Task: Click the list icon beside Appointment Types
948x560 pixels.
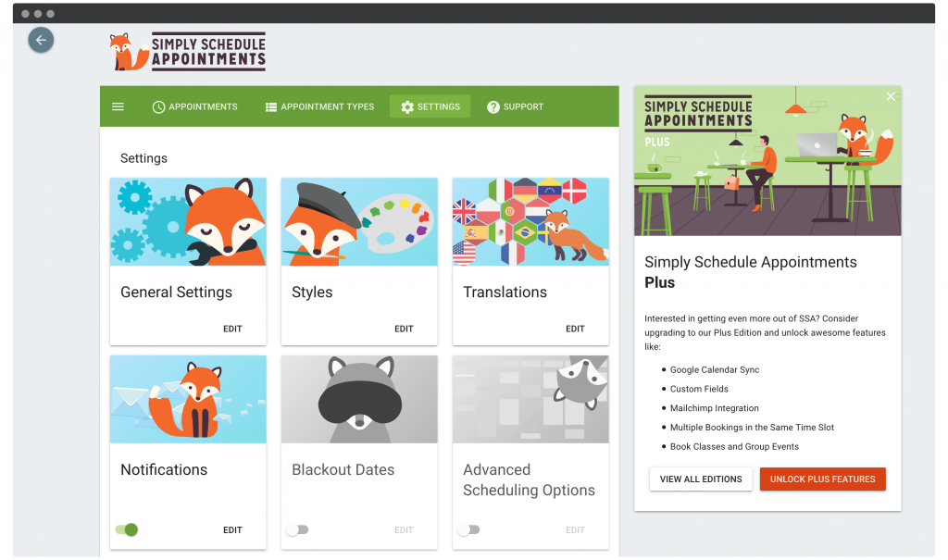Action: (x=271, y=107)
